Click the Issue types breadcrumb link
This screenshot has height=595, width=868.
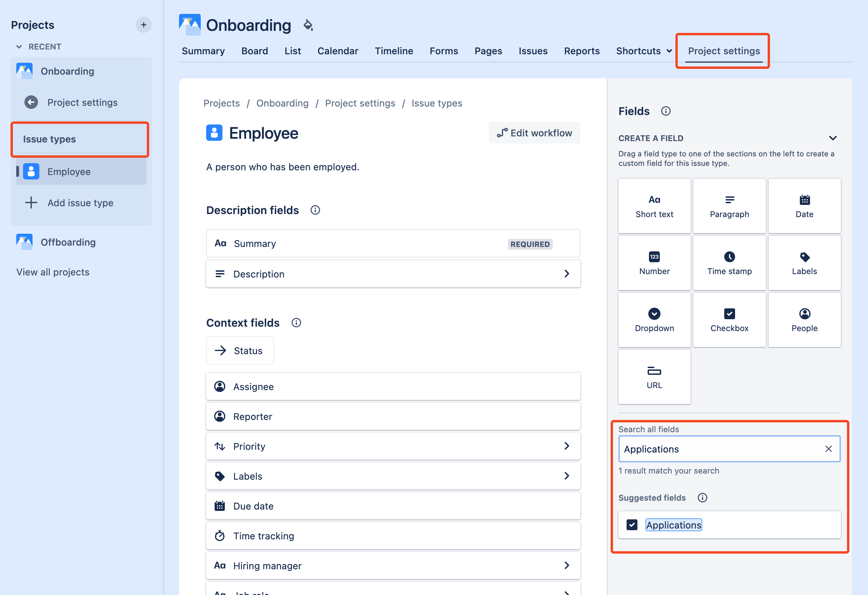click(x=437, y=103)
